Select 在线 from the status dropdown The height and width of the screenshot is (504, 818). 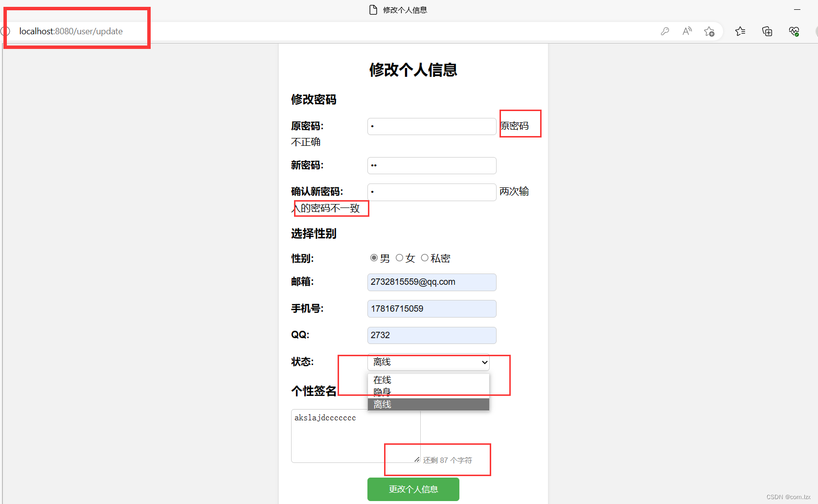point(382,380)
